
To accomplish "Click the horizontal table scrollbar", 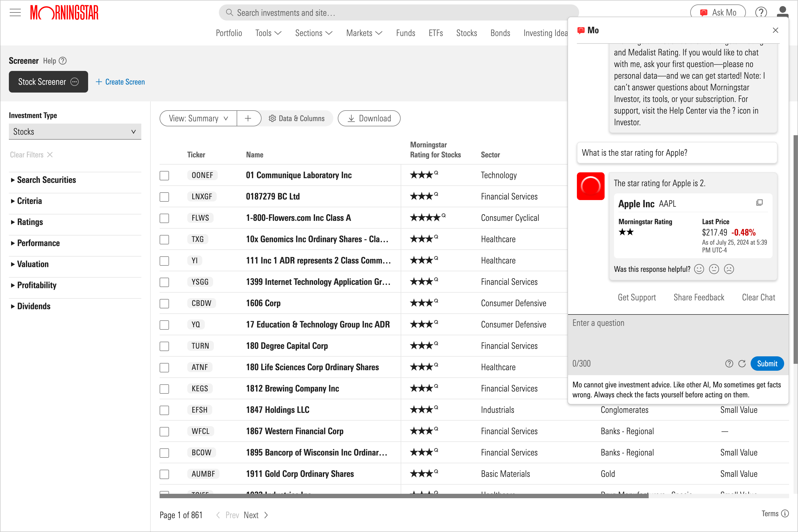I will click(x=404, y=496).
